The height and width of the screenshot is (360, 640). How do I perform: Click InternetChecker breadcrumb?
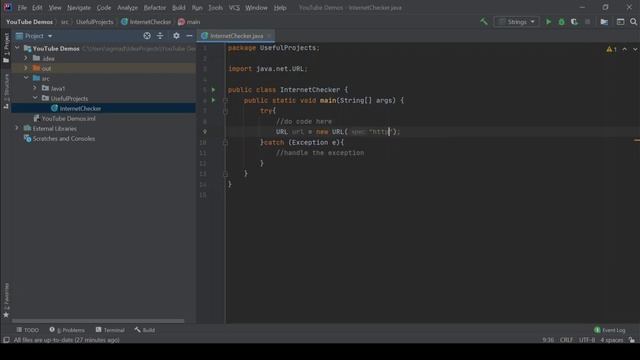click(146, 22)
